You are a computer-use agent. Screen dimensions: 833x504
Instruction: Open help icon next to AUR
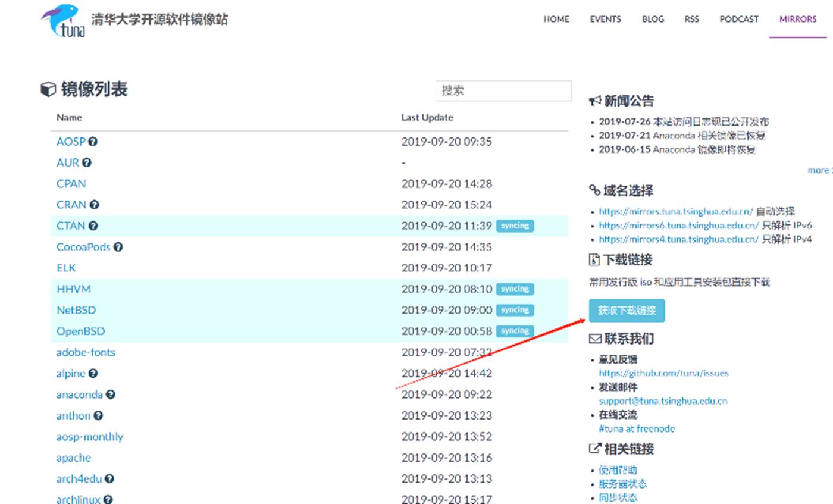pos(87,162)
